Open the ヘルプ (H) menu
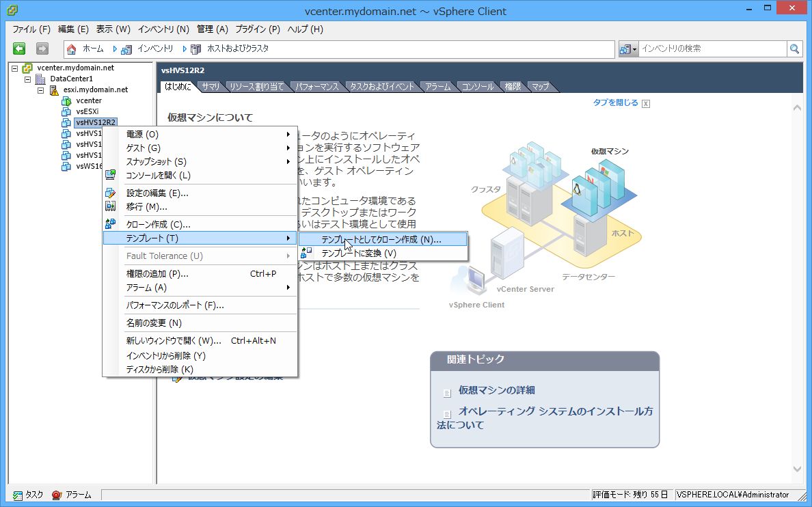Viewport: 812px width, 507px height. tap(305, 29)
